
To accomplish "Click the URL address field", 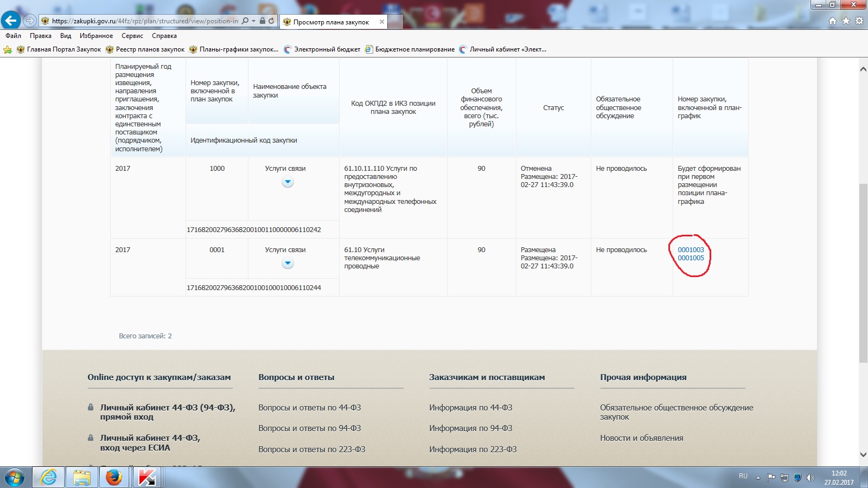I will coord(145,21).
